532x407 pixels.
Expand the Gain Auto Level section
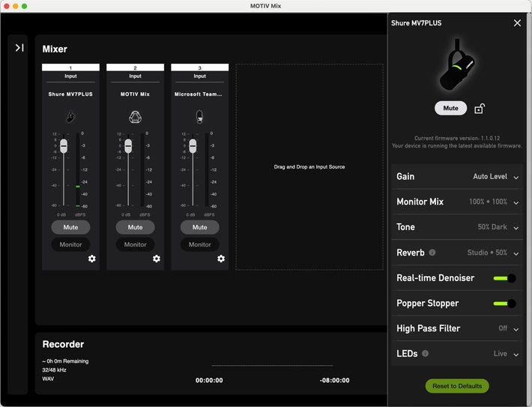click(x=456, y=176)
